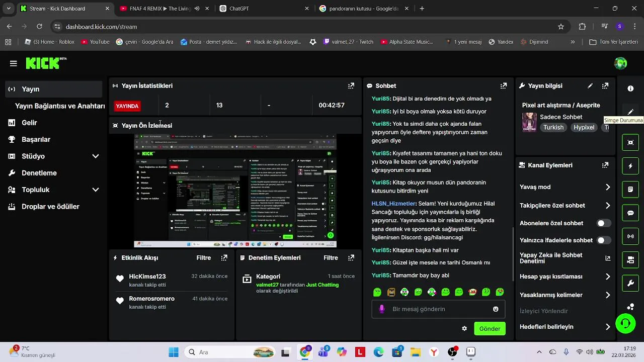Image resolution: width=644 pixels, height=362 pixels.
Task: Switch to pandoranın kutusu Google tab
Action: pos(364,9)
